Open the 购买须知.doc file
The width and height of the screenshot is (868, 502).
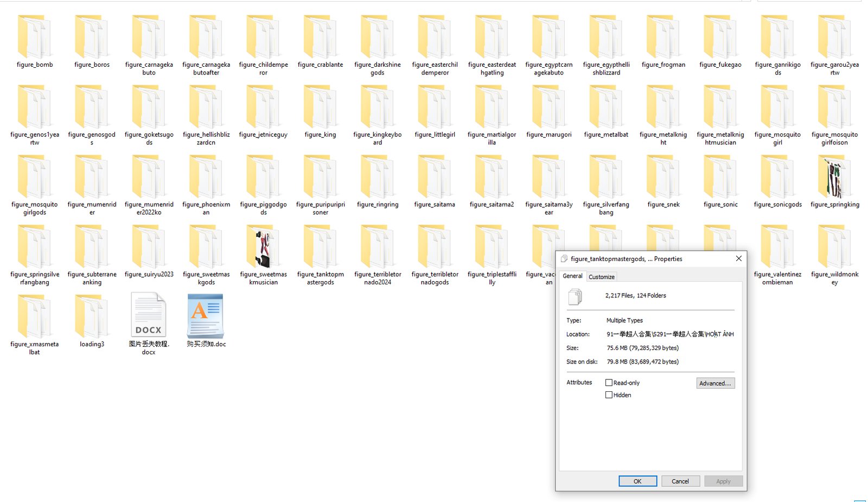tap(206, 316)
